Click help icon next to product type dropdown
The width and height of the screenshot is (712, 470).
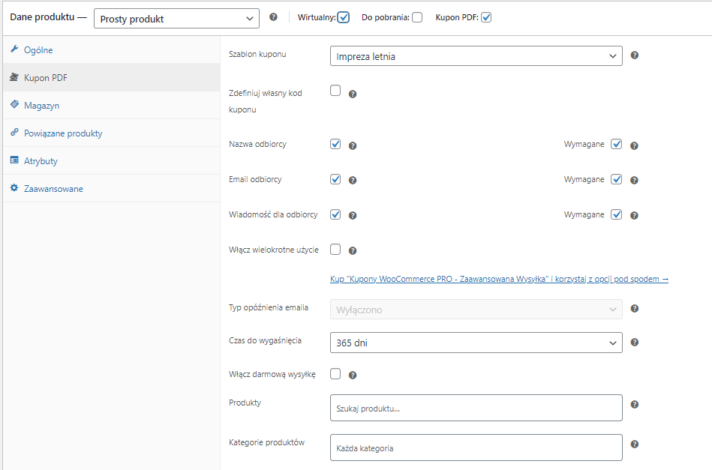point(273,17)
